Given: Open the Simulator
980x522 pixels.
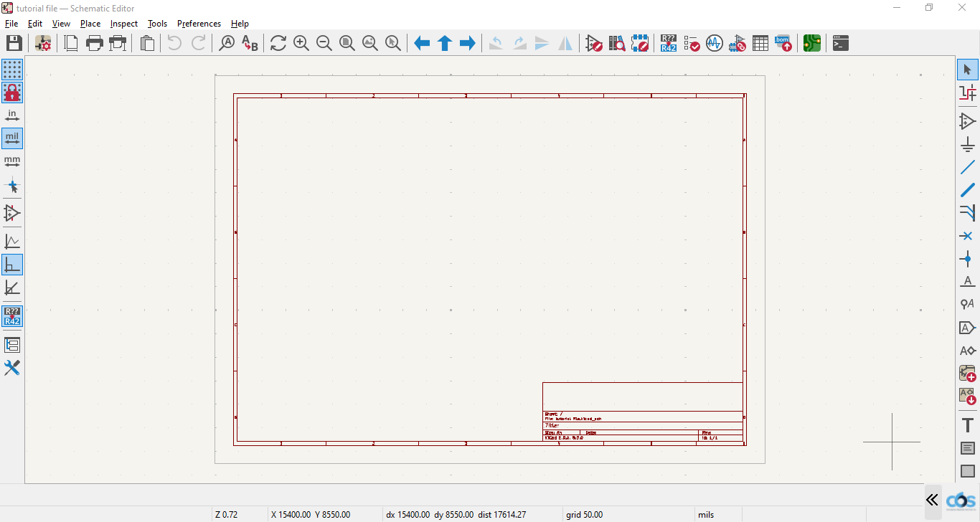Looking at the screenshot, I should 715,43.
